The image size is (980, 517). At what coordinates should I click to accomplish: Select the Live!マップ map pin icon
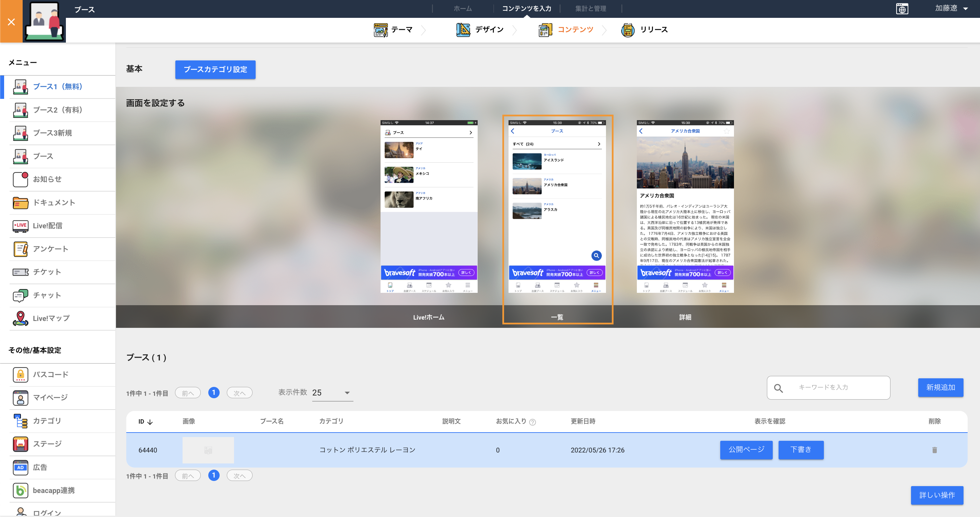coord(21,318)
